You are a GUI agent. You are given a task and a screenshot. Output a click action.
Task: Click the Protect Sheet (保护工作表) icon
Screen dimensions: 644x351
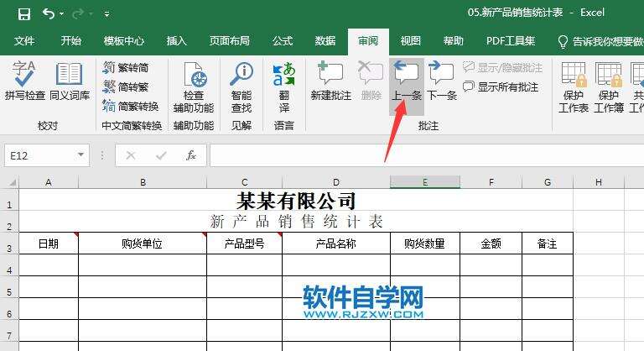tap(574, 86)
